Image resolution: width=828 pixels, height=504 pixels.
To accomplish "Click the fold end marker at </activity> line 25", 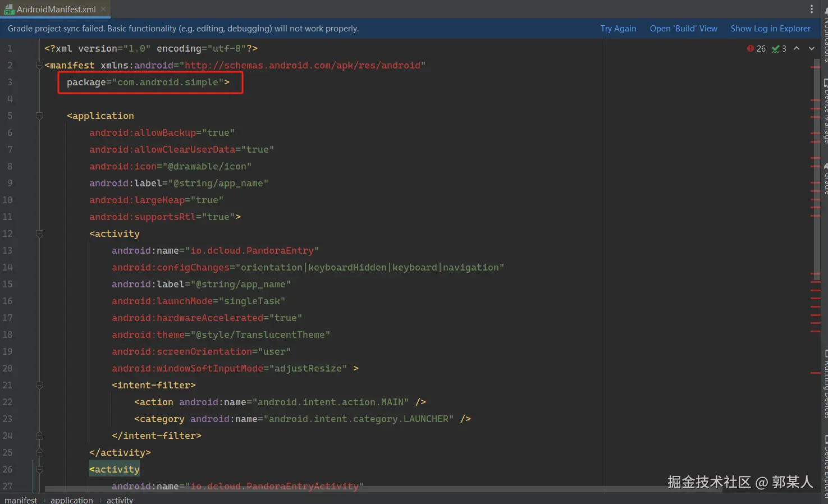I will point(39,452).
